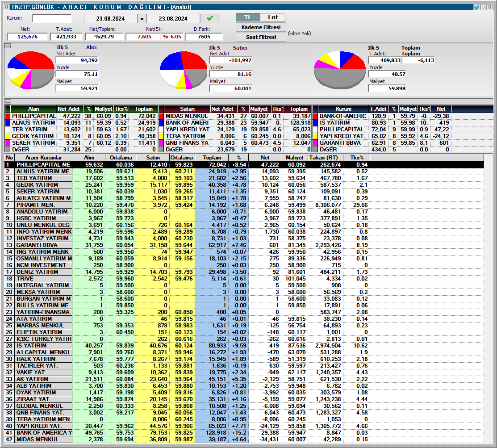Click the green checkmark apply button
Screen dimensions: 497x448
point(210,18)
